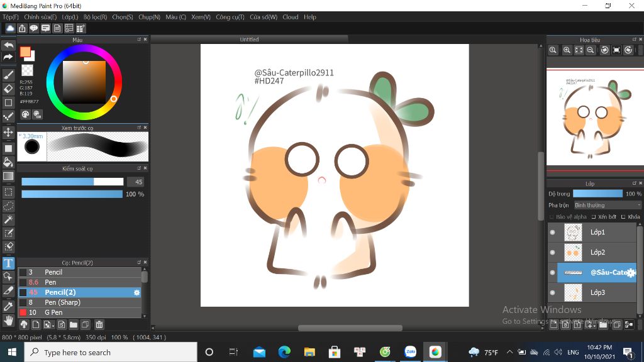
Task: Click the brush size slider
Action: click(72, 182)
